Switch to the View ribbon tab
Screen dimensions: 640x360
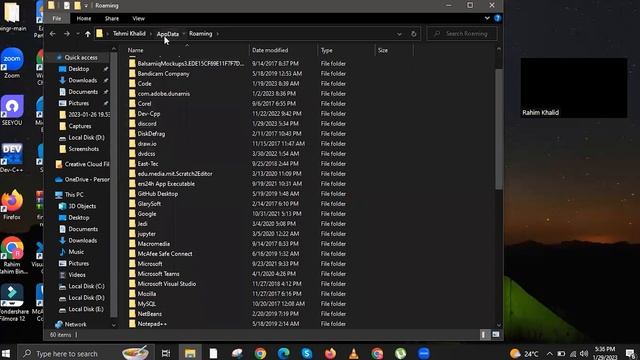[x=138, y=18]
